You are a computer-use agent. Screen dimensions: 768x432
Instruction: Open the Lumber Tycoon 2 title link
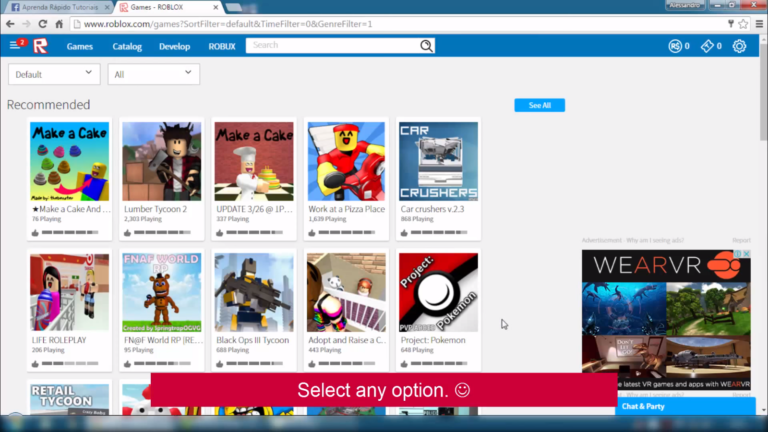point(155,209)
